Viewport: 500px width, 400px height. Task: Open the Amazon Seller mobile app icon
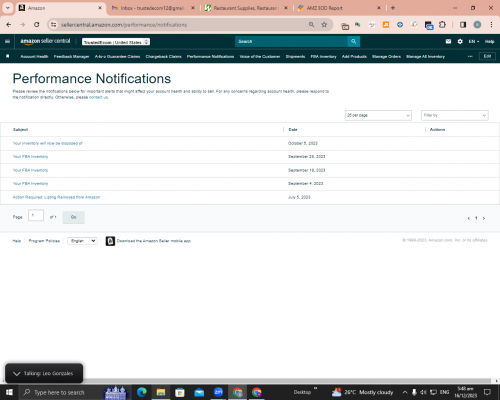pos(110,241)
